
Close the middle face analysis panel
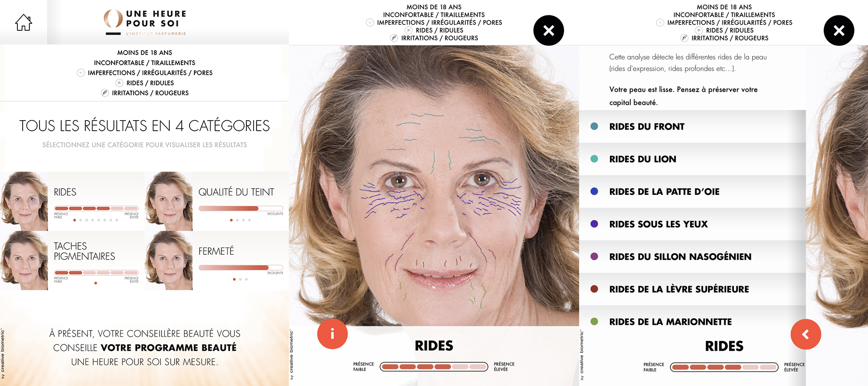[x=549, y=30]
